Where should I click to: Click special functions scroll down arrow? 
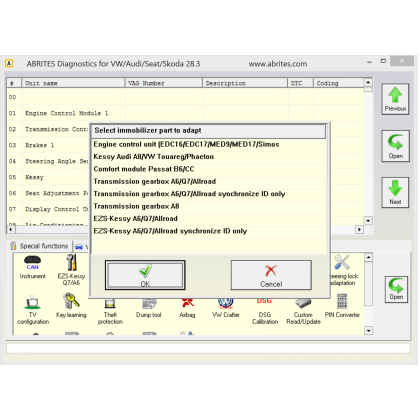[368, 331]
